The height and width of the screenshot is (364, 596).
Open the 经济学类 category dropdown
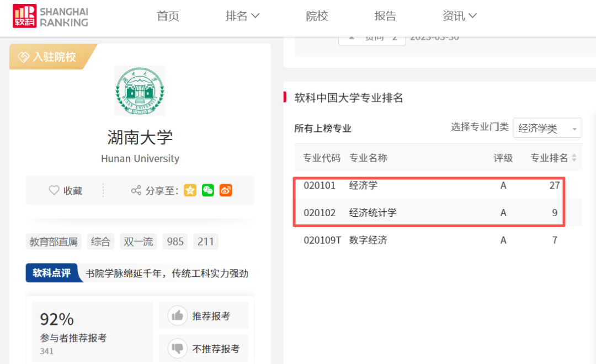click(x=547, y=127)
